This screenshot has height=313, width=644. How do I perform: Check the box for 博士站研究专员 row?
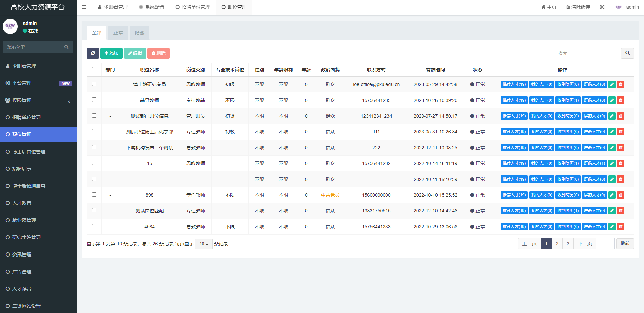coord(94,84)
